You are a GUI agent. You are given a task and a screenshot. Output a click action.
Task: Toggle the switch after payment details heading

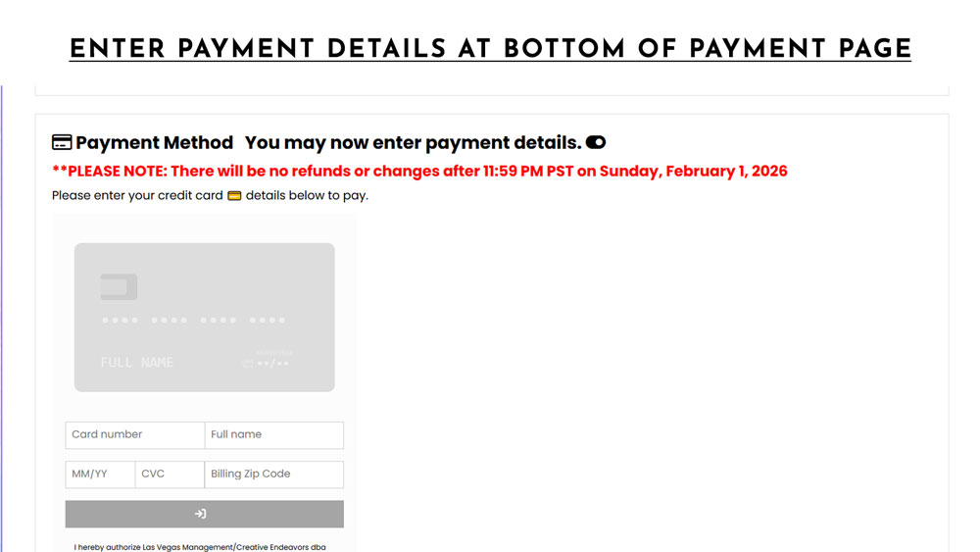596,143
